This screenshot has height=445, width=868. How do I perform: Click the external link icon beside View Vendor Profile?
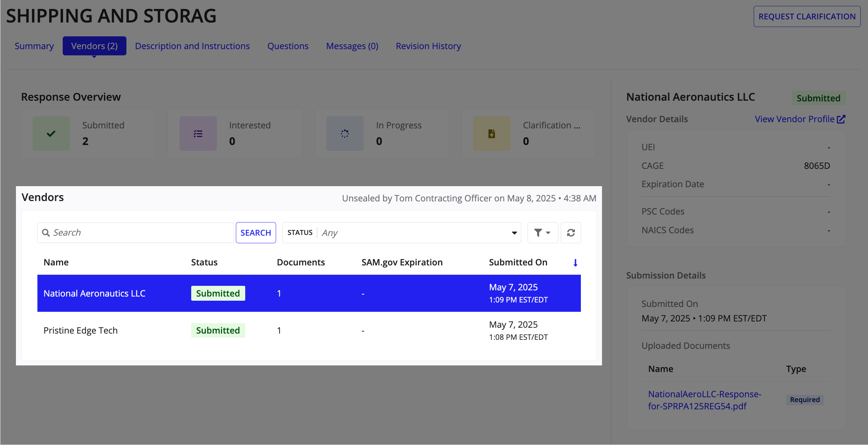(841, 119)
